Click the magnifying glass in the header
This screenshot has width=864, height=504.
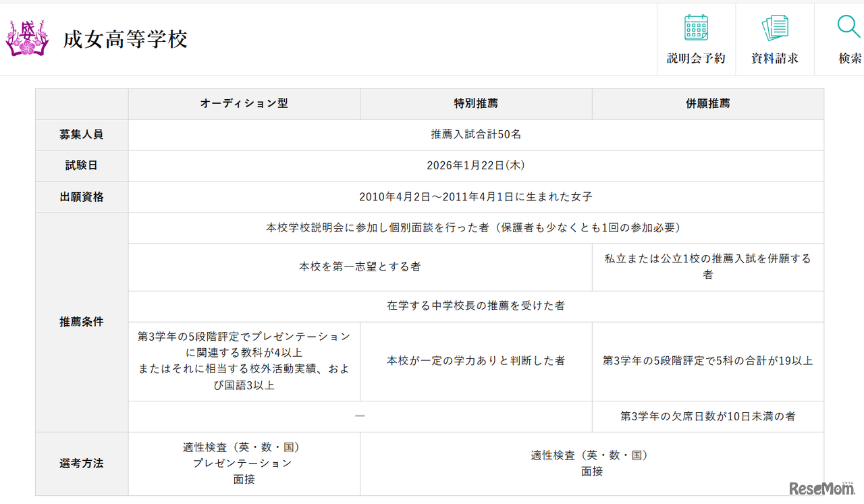point(848,27)
